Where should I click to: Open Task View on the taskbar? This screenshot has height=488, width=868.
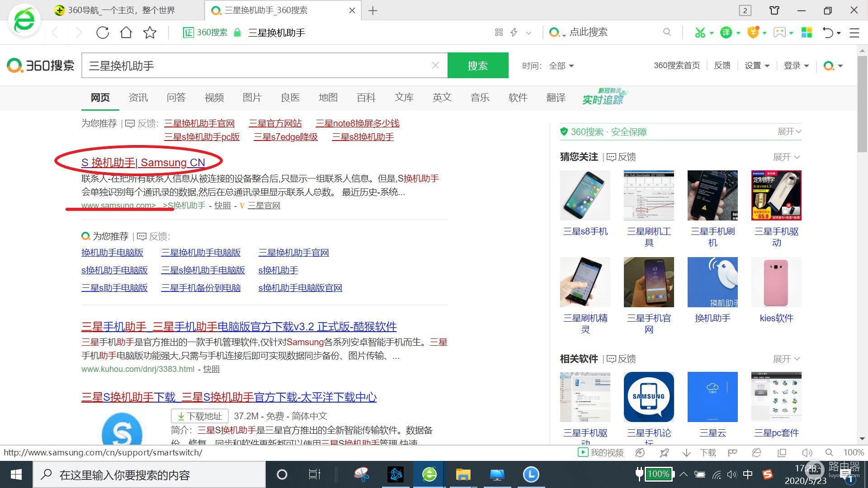point(314,474)
